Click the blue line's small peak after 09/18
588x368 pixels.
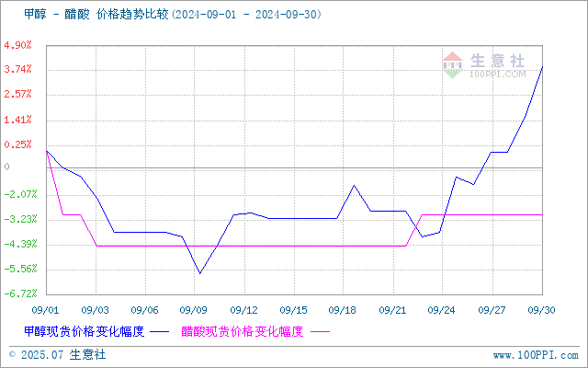coord(355,186)
